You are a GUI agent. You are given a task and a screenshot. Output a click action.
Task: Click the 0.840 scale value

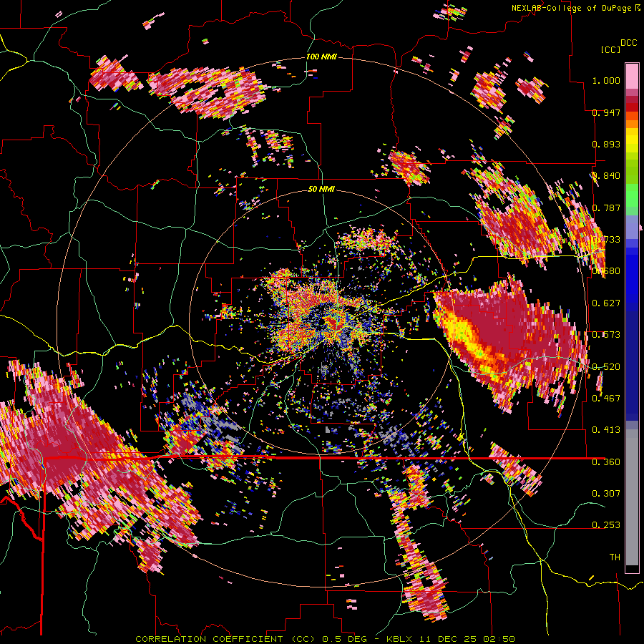606,176
